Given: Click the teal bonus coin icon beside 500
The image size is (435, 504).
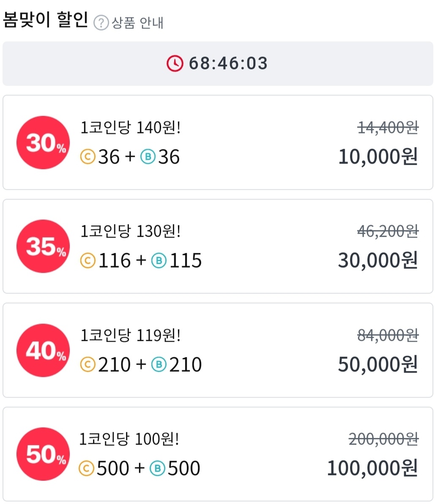Looking at the screenshot, I should point(157,468).
